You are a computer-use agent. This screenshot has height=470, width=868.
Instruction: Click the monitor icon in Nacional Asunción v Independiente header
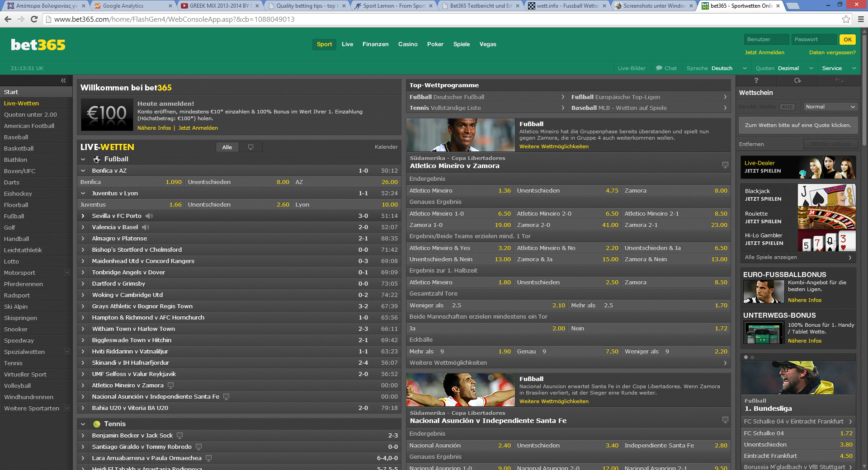tap(725, 420)
